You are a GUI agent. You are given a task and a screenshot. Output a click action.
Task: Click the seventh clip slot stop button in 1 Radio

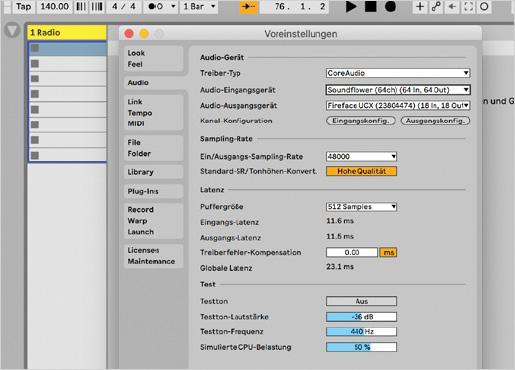[x=35, y=140]
